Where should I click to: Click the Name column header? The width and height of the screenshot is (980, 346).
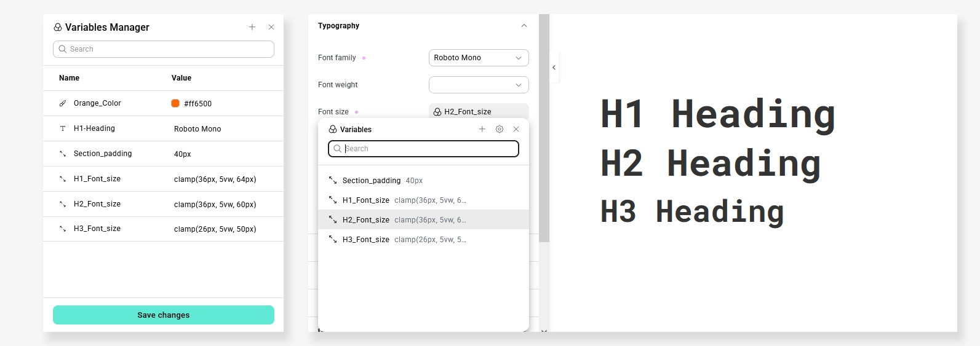pos(69,78)
